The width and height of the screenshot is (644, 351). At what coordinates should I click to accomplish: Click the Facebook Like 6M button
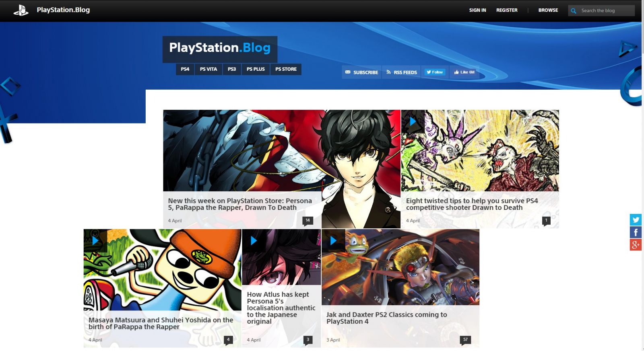464,72
